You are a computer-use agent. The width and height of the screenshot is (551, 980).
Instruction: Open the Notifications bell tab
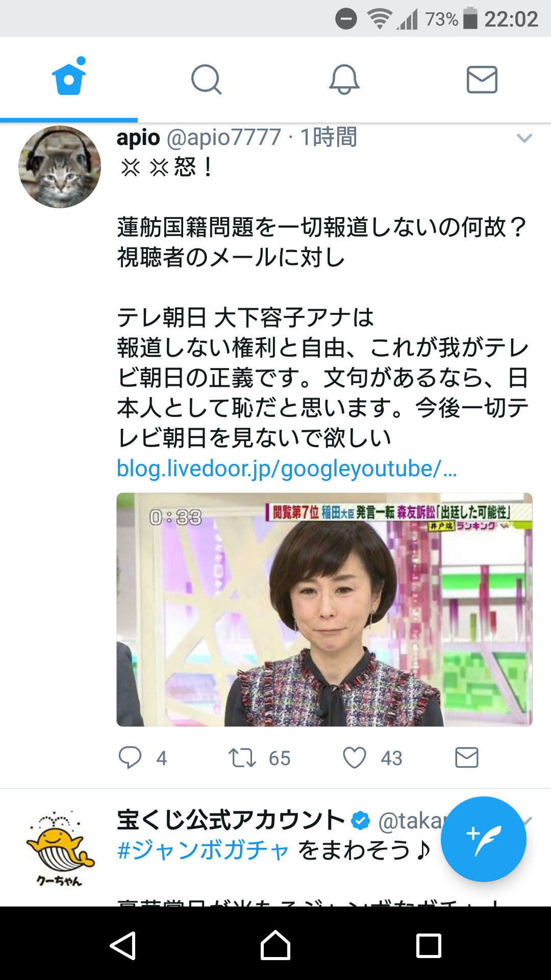click(x=344, y=79)
